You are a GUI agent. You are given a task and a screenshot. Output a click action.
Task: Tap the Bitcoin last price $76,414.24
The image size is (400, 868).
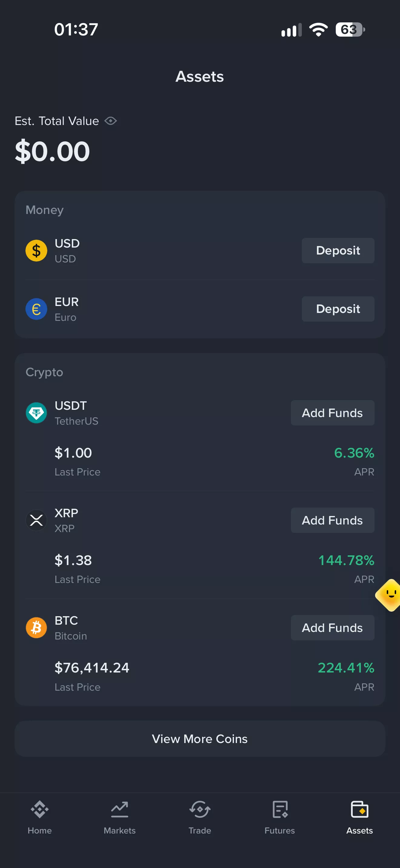(92, 668)
